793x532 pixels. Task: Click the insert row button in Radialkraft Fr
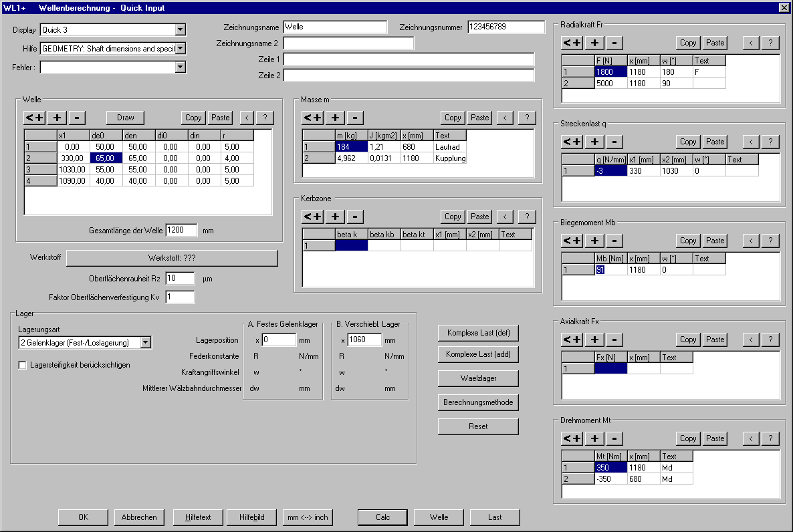coord(572,43)
